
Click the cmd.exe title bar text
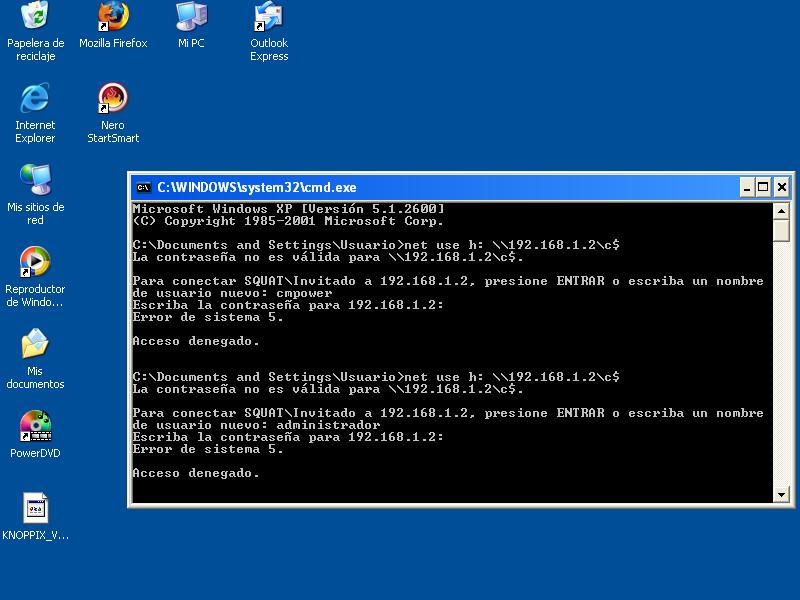[x=257, y=187]
